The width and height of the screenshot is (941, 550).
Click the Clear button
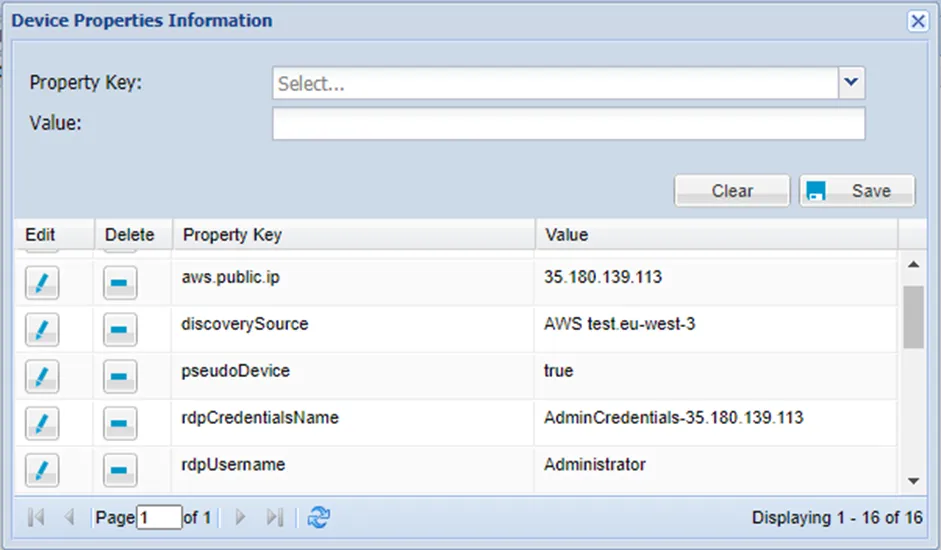tap(732, 191)
